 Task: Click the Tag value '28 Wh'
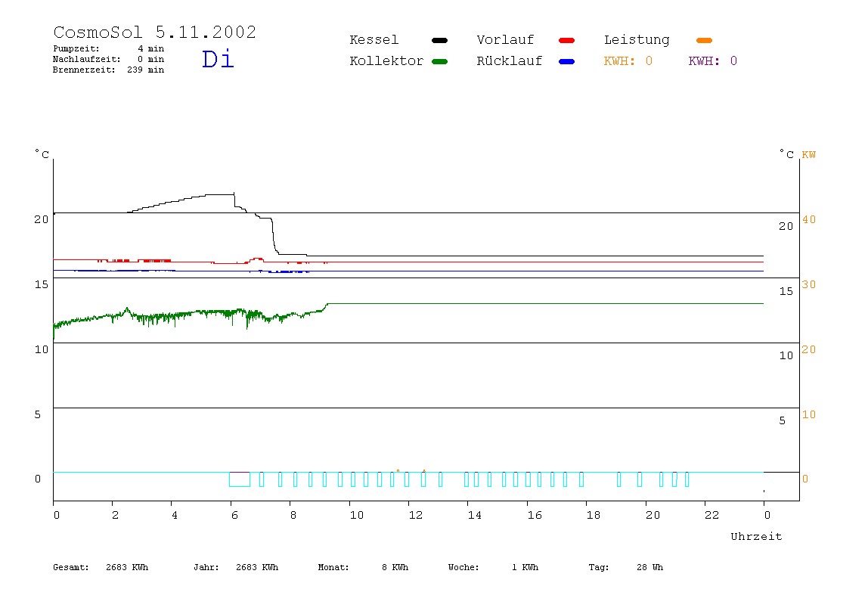click(650, 567)
